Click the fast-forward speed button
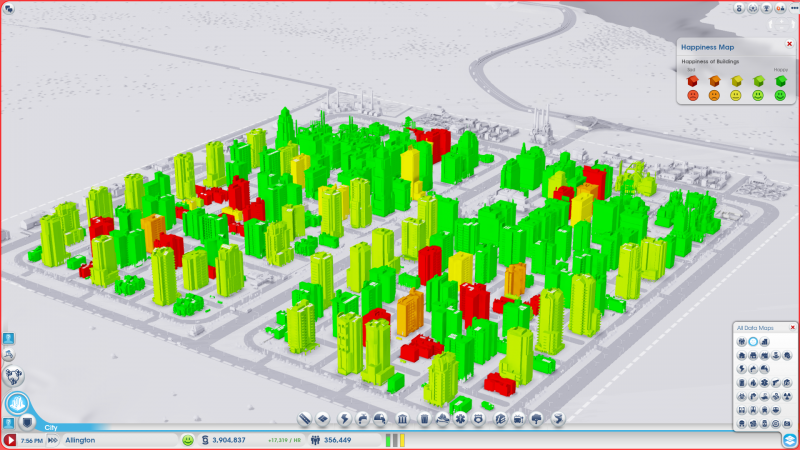The width and height of the screenshot is (800, 450). 52,440
